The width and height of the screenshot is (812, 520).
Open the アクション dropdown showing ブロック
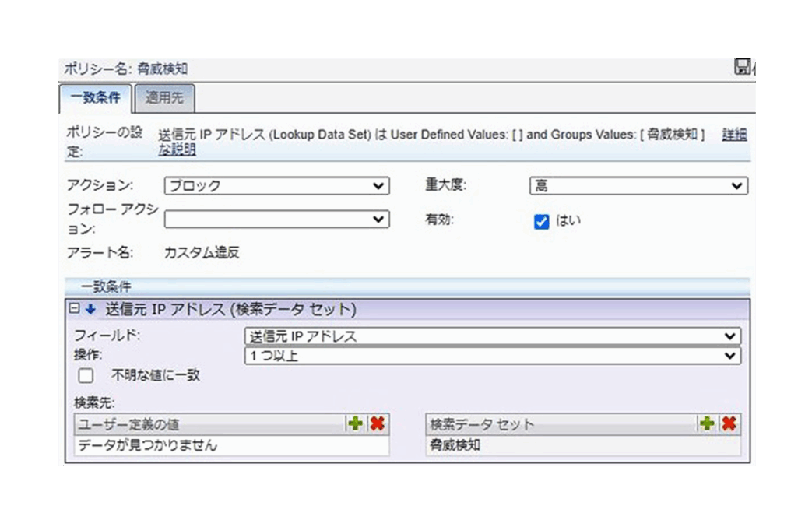(276, 186)
